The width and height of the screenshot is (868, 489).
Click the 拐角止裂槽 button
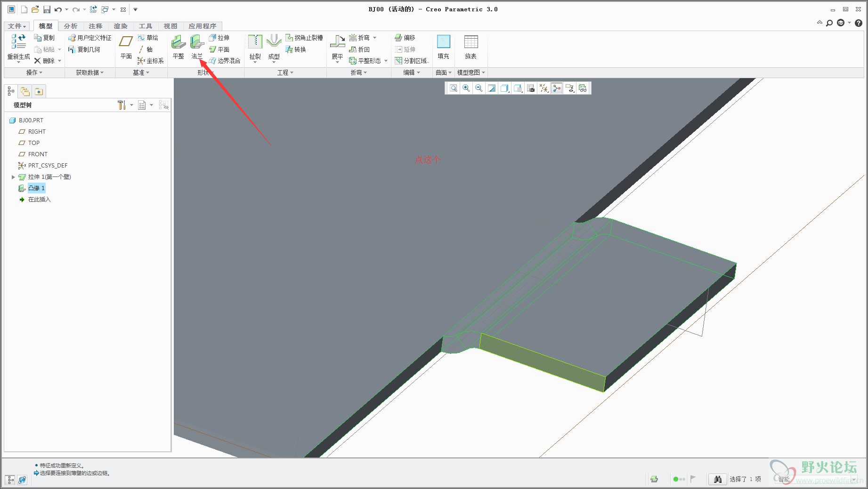(x=304, y=38)
